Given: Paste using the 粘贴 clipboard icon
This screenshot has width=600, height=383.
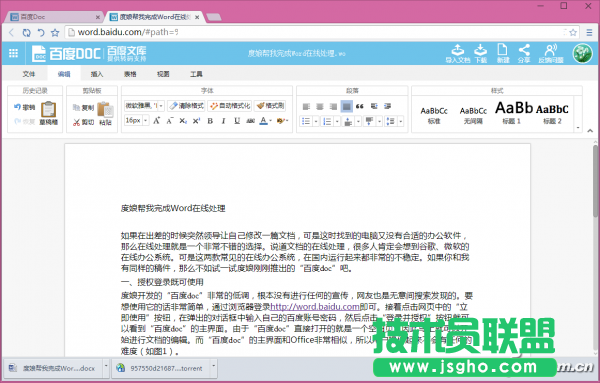Looking at the screenshot, I should 105,113.
